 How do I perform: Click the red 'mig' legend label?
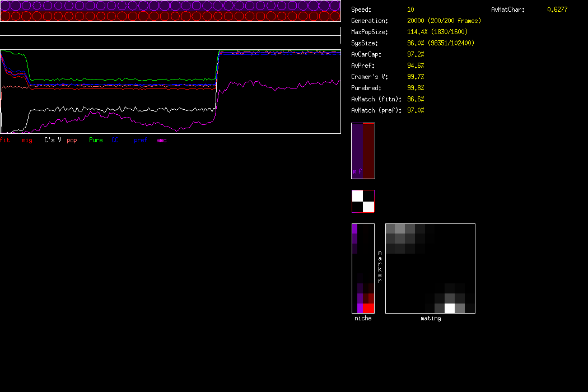27,140
